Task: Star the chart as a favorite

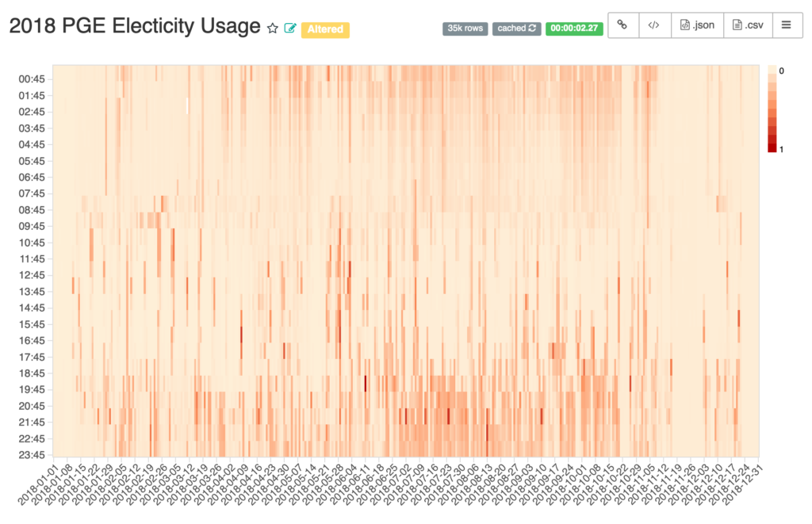Action: point(273,29)
